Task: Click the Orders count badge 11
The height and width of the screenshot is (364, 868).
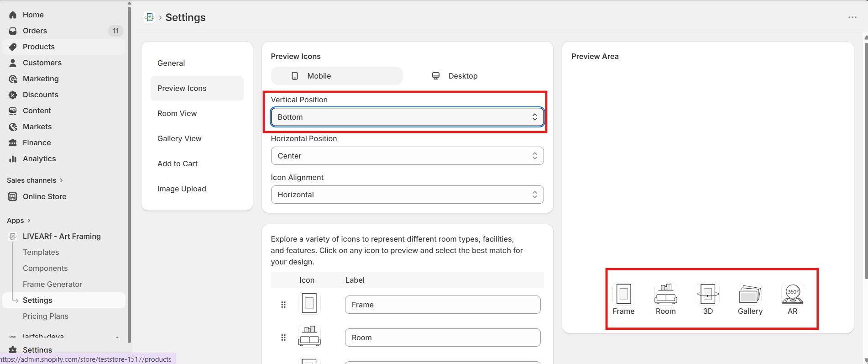Action: (x=115, y=31)
